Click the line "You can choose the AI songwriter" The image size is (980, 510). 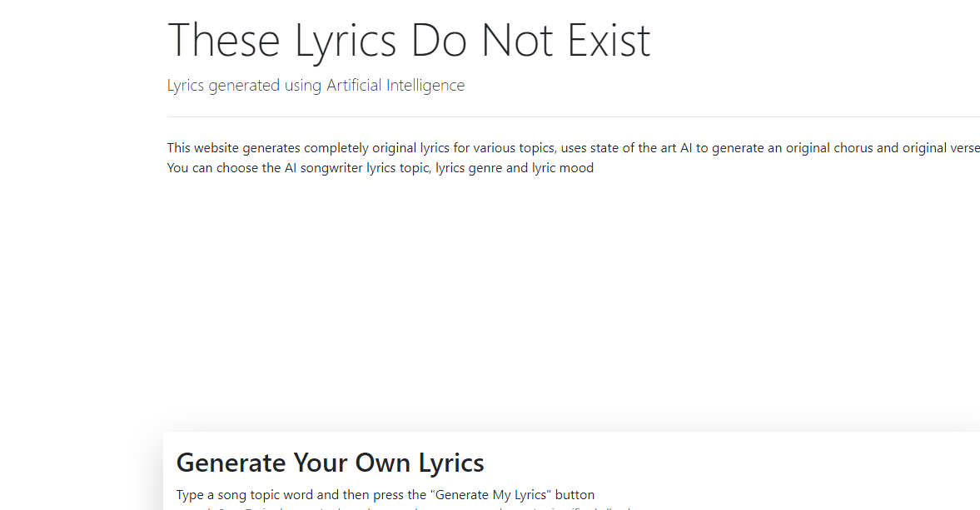coord(380,168)
